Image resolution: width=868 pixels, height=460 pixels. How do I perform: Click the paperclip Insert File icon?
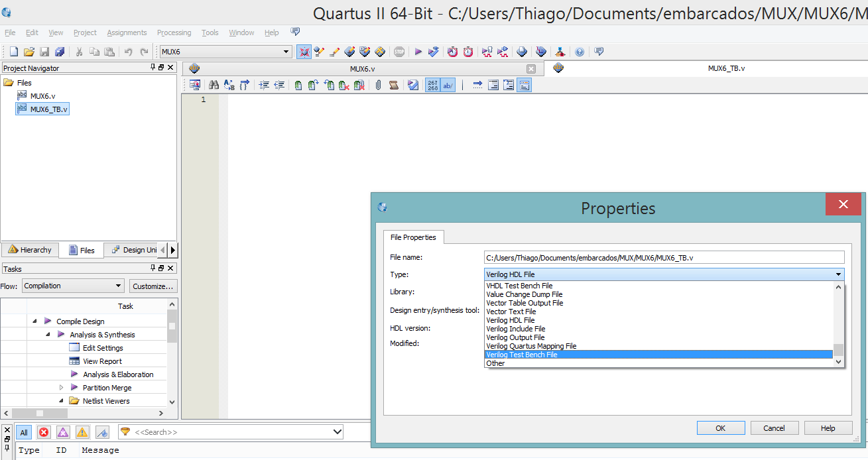[x=378, y=85]
